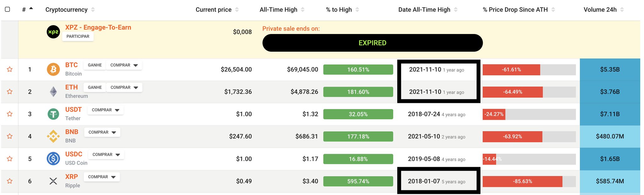Screen dimensions: 644x195
Task: Click the USD Coin blue logo icon
Action: tap(53, 158)
